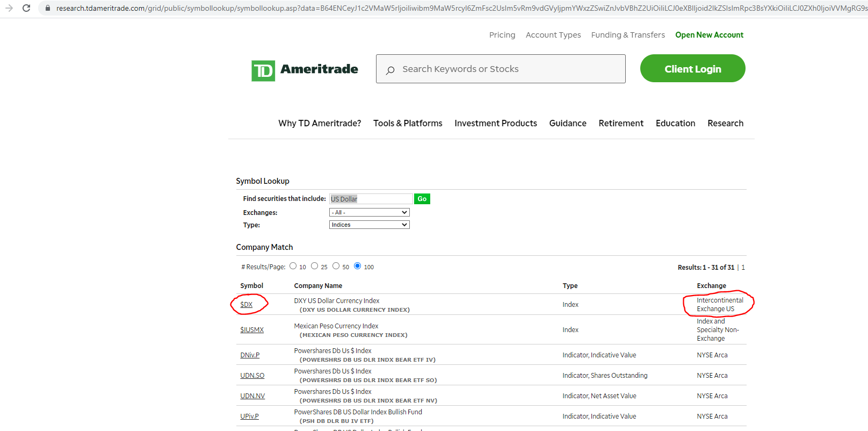Image resolution: width=868 pixels, height=431 pixels.
Task: Click the Search Keywords or Stocks field
Action: click(501, 69)
